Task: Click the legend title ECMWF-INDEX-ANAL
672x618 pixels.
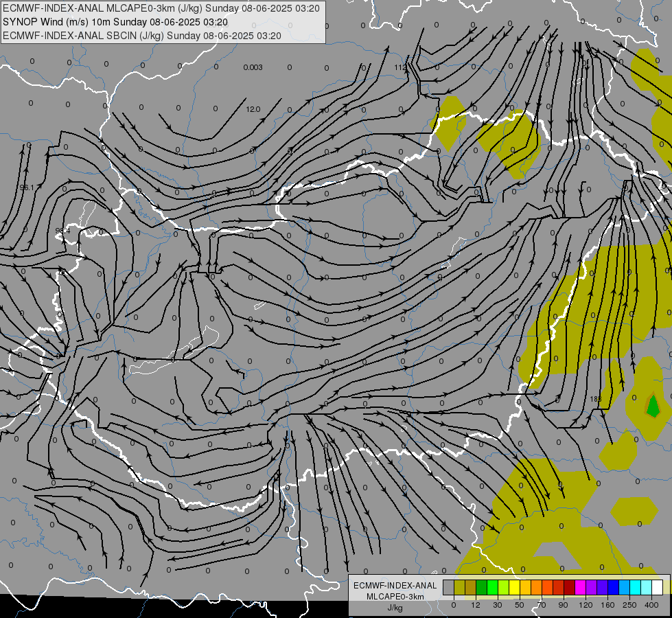Action: coord(395,586)
